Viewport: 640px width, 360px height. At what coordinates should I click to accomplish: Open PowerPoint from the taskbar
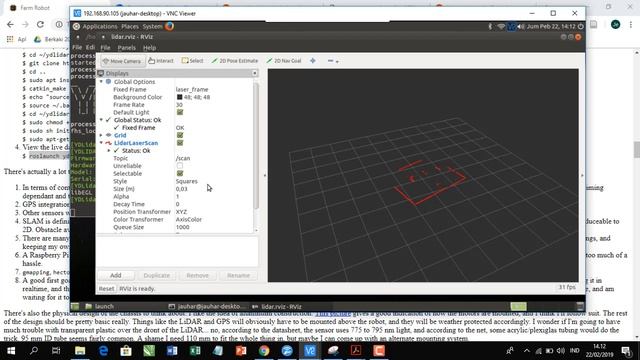point(241,351)
